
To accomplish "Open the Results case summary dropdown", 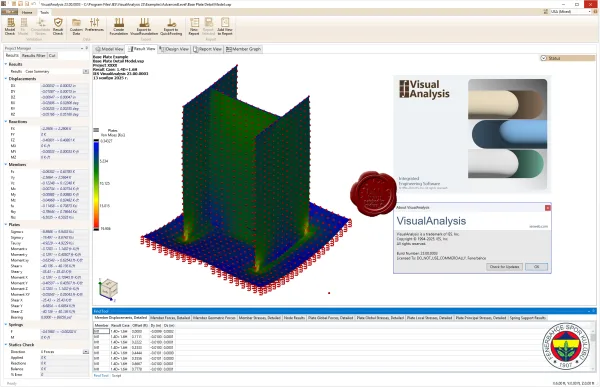I will [86, 72].
